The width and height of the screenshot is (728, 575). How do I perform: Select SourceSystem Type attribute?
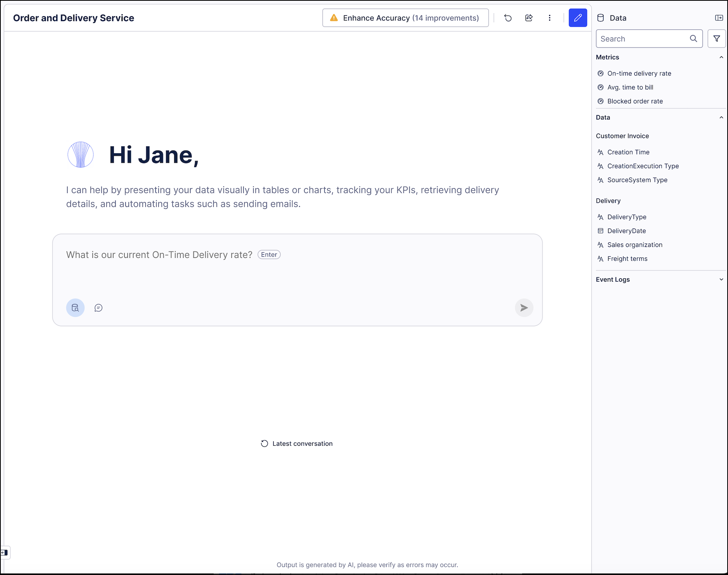point(637,180)
